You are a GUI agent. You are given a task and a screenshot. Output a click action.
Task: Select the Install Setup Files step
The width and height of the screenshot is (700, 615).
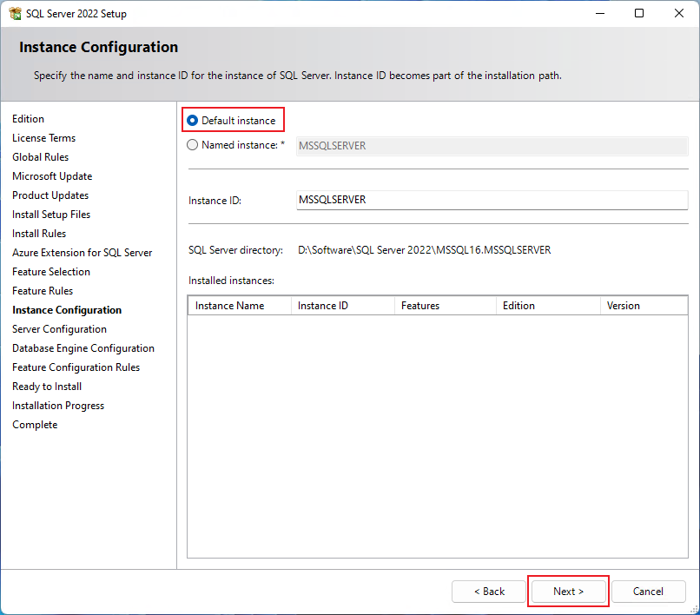(51, 215)
